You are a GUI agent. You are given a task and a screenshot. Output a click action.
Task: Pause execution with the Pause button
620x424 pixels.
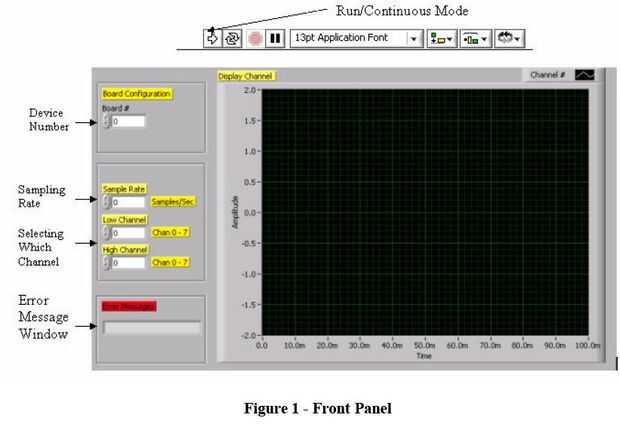point(275,38)
